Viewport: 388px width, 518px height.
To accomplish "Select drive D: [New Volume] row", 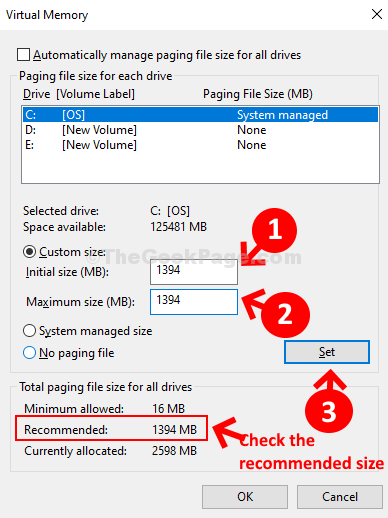I will pos(201,130).
